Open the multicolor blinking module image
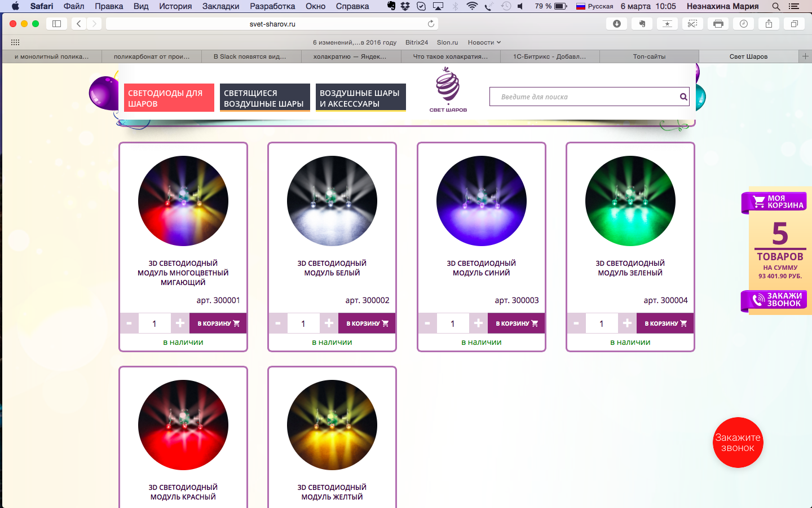812x508 pixels. (183, 201)
